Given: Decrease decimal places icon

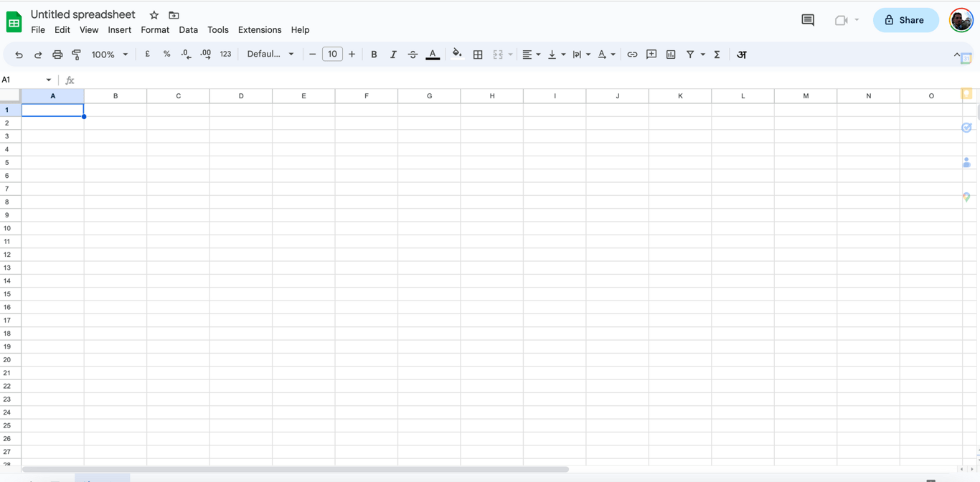Looking at the screenshot, I should (x=186, y=54).
